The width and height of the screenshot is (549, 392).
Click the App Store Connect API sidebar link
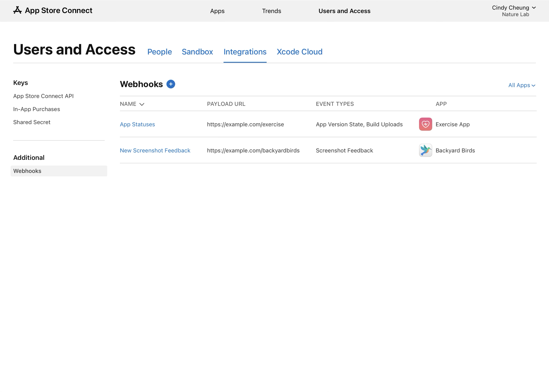[43, 96]
